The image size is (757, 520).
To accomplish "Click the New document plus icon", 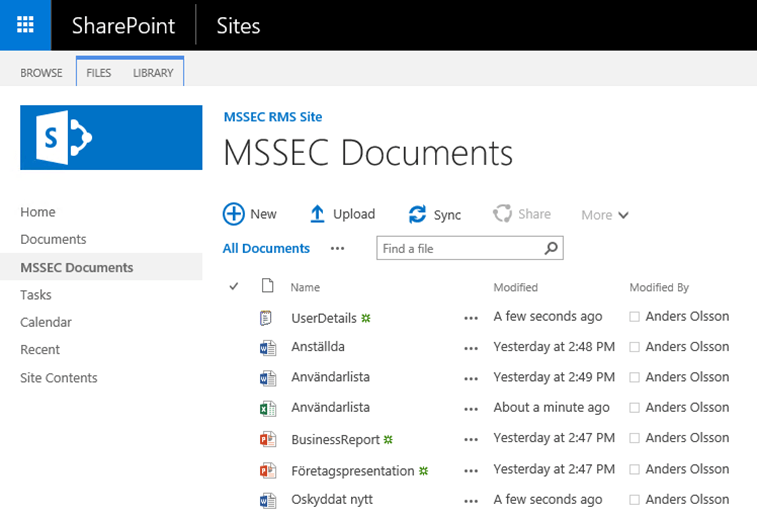I will tap(233, 214).
